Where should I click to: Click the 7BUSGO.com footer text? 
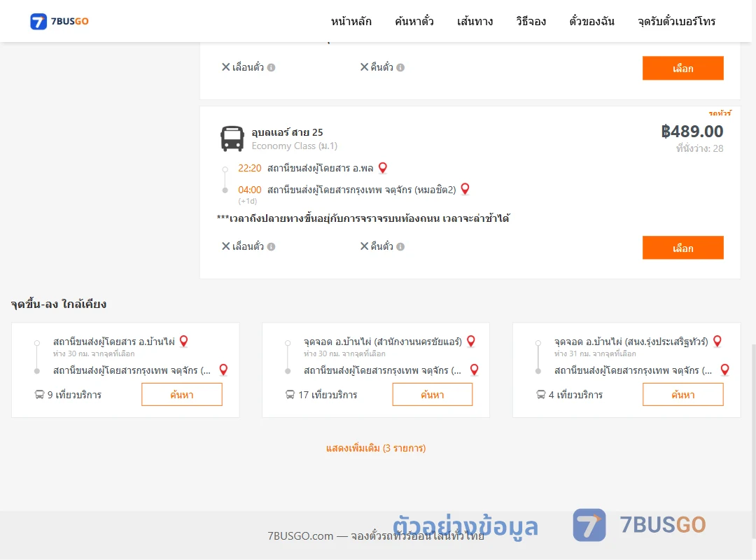coord(376,536)
